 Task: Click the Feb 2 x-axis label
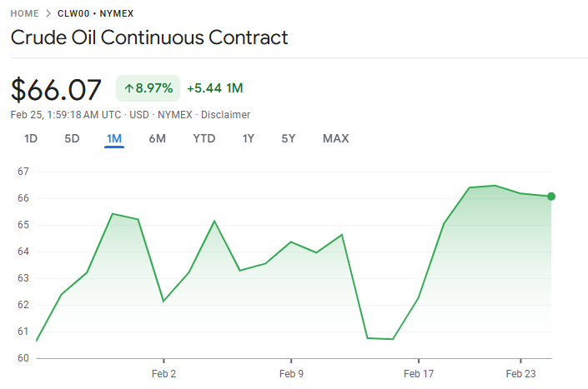click(x=163, y=373)
